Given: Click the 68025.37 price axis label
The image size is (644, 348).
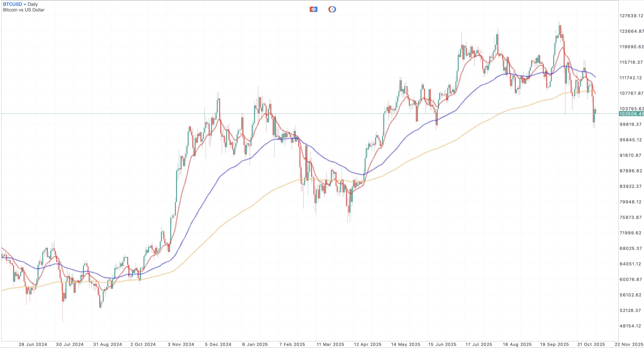Looking at the screenshot, I should [x=631, y=249].
